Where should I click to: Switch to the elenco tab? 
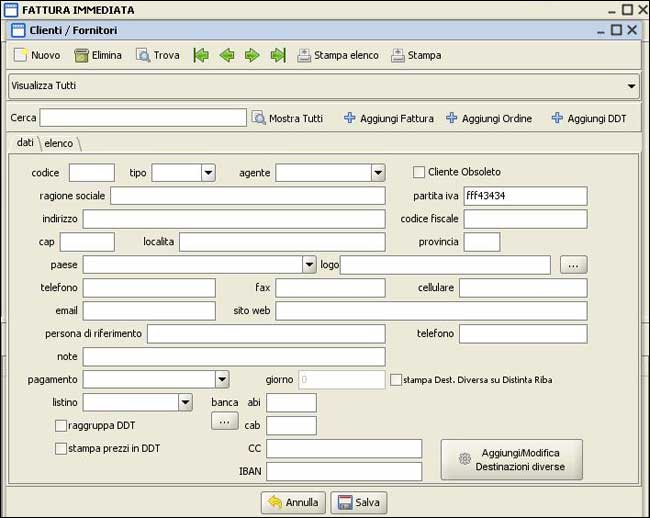pyautogui.click(x=59, y=143)
